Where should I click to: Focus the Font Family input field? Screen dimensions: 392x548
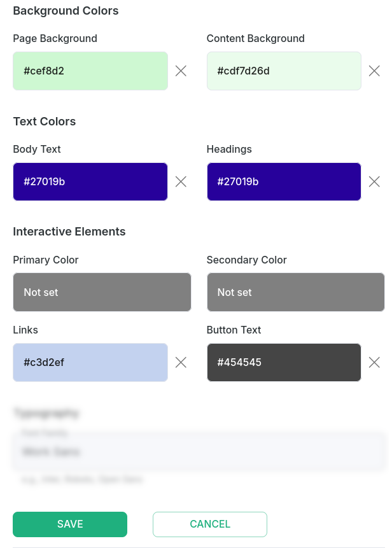[x=197, y=452]
